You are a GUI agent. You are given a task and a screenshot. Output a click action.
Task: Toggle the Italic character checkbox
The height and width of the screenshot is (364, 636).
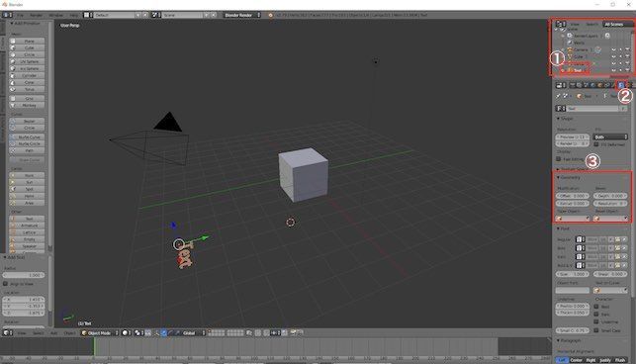click(x=596, y=315)
